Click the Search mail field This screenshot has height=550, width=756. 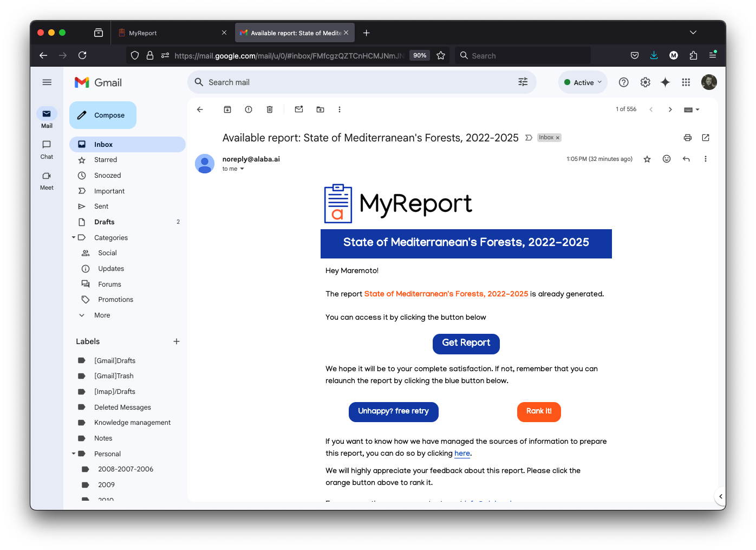[x=362, y=82]
